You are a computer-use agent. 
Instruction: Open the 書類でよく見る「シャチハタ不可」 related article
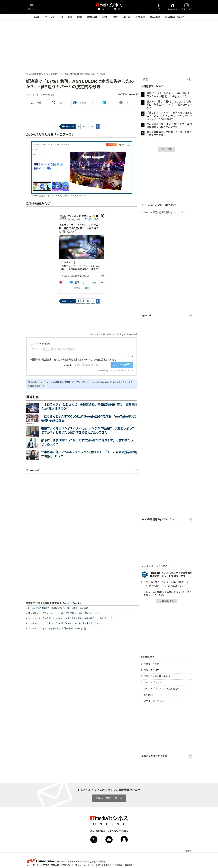pos(88,430)
